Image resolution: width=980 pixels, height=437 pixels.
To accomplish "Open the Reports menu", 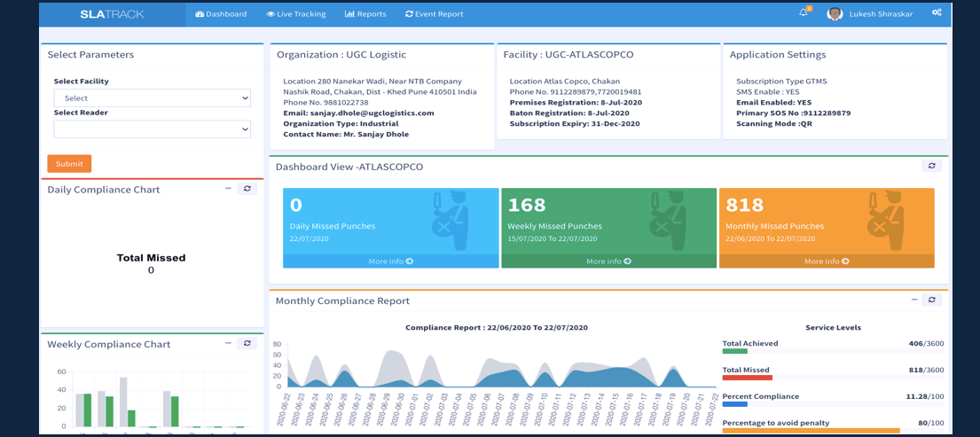I will (x=365, y=13).
